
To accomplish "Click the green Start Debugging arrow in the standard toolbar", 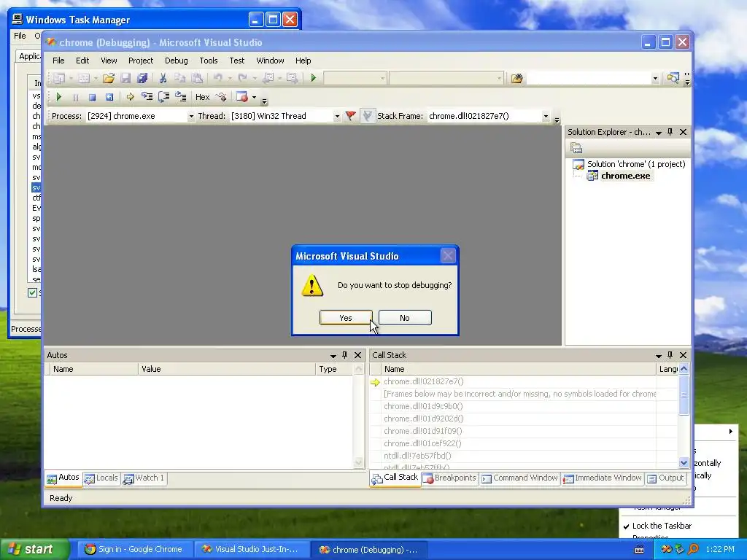I will pyautogui.click(x=314, y=77).
